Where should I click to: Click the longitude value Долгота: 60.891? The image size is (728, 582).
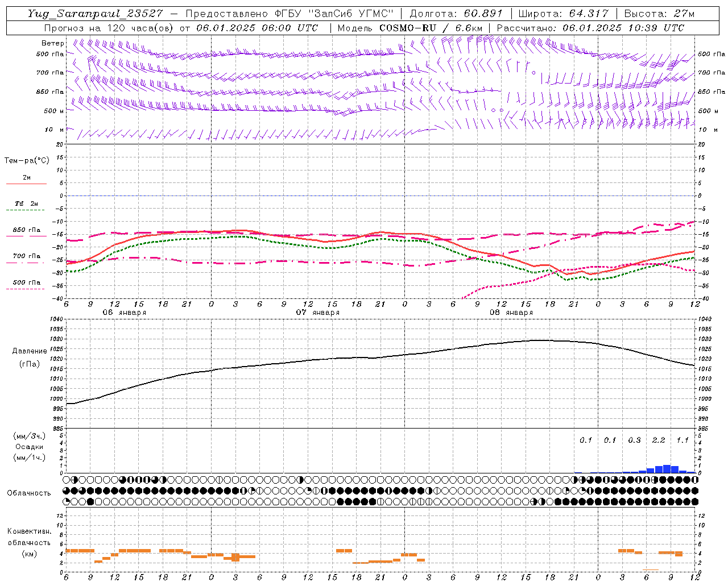tap(456, 14)
